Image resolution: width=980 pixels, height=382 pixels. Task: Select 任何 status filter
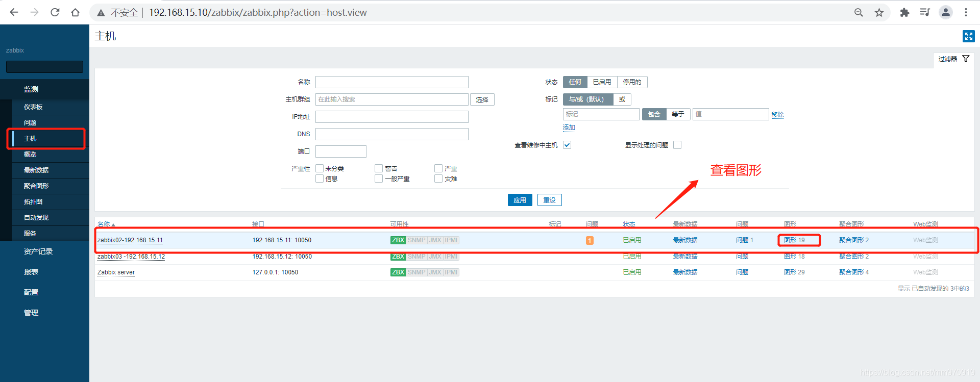pyautogui.click(x=575, y=82)
